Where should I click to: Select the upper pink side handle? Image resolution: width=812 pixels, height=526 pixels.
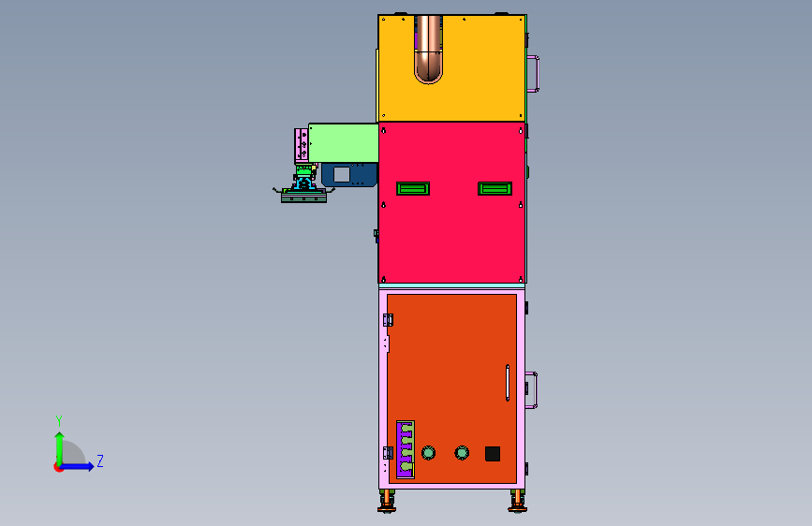[x=534, y=74]
